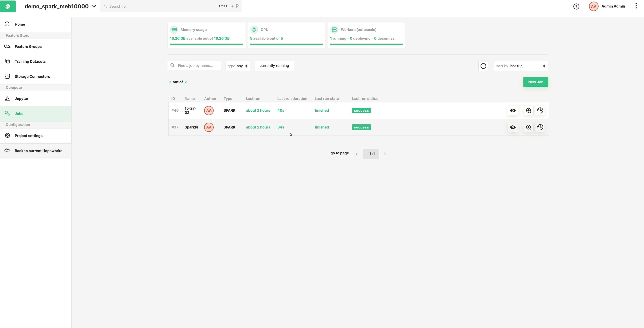Open the help question mark icon
Viewport: 644px width, 328px height.
point(576,7)
